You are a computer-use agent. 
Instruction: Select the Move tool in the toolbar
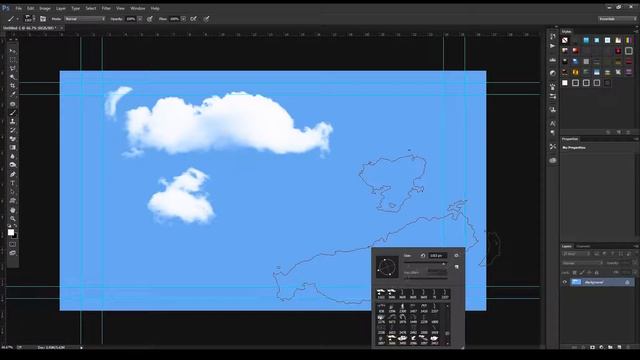point(13,51)
